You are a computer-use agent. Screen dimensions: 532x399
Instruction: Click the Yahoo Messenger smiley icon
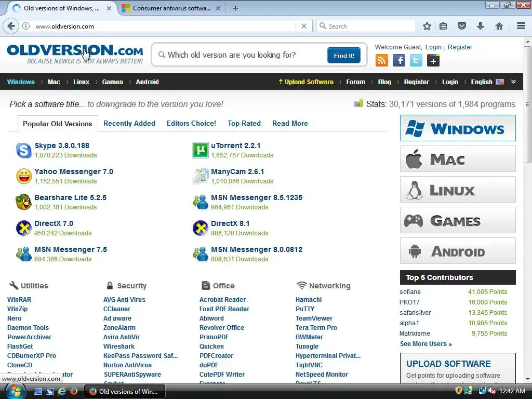pyautogui.click(x=24, y=177)
